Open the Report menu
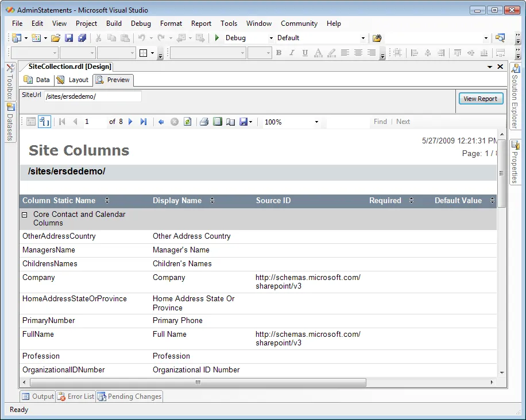This screenshot has height=420, width=526. click(x=201, y=24)
